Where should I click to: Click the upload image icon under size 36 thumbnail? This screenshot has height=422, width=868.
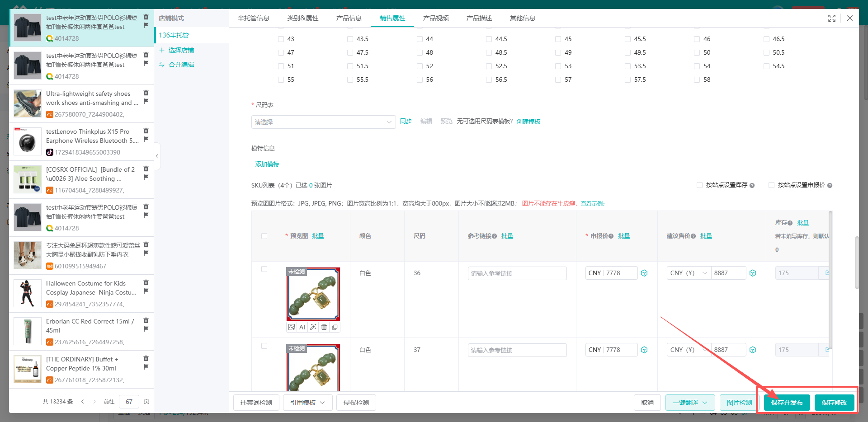point(292,327)
